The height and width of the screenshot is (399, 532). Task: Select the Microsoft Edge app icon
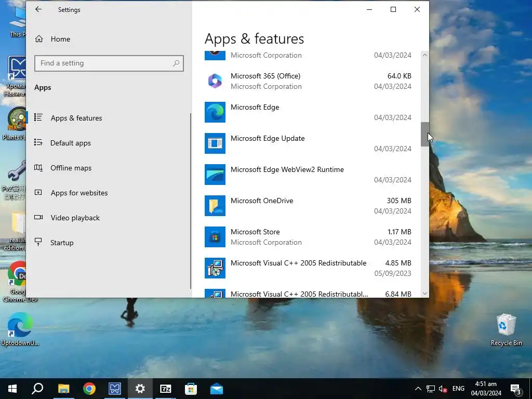coord(215,112)
